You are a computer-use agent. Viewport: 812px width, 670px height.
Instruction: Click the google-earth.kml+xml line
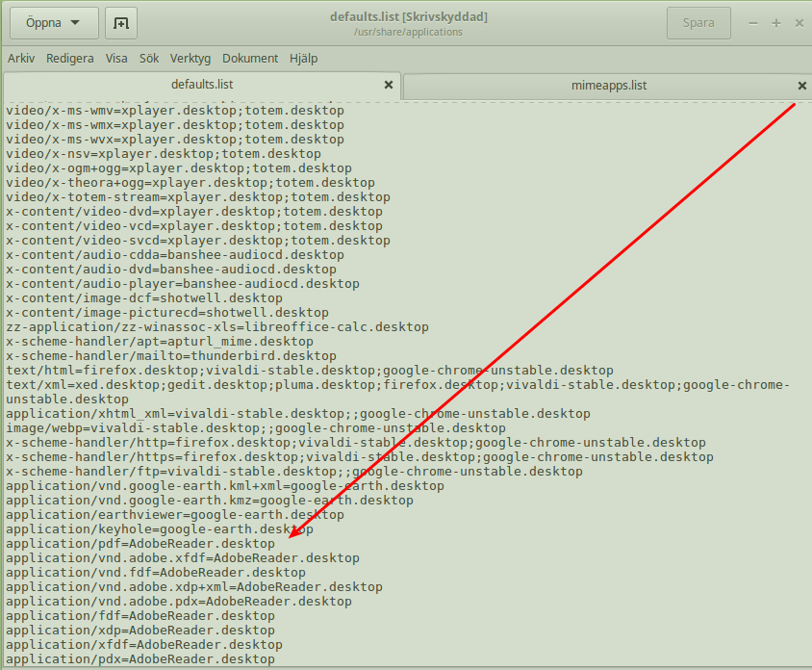pyautogui.click(x=225, y=487)
